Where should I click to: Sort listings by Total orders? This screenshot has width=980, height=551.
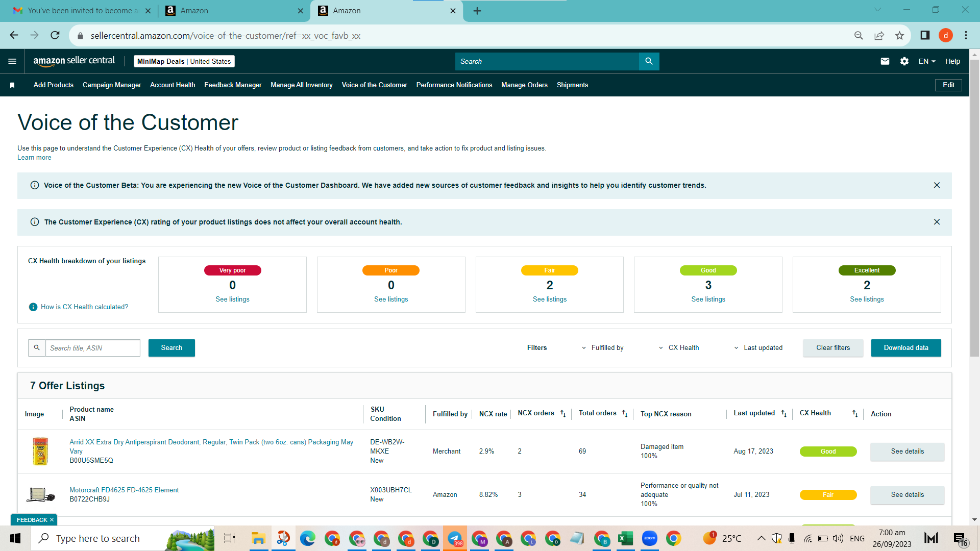tap(625, 413)
